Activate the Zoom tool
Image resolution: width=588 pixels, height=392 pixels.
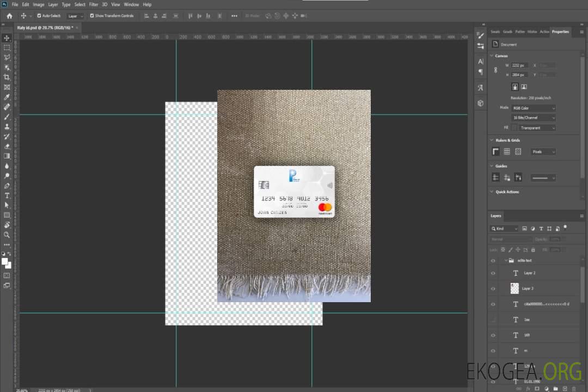(7, 235)
